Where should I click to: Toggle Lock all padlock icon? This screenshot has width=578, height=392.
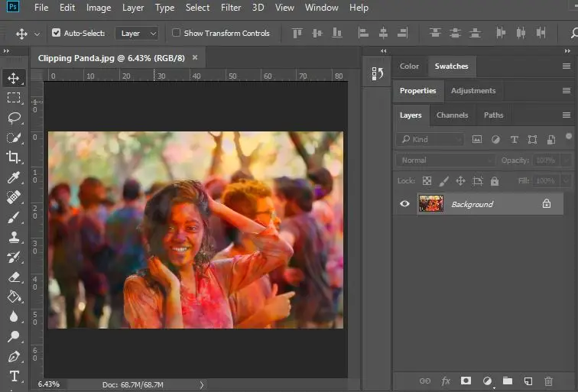click(495, 181)
